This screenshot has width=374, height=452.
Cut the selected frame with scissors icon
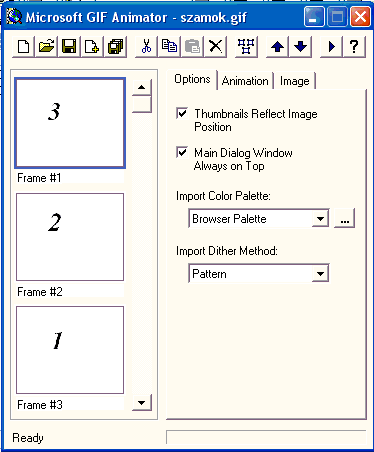tap(146, 47)
